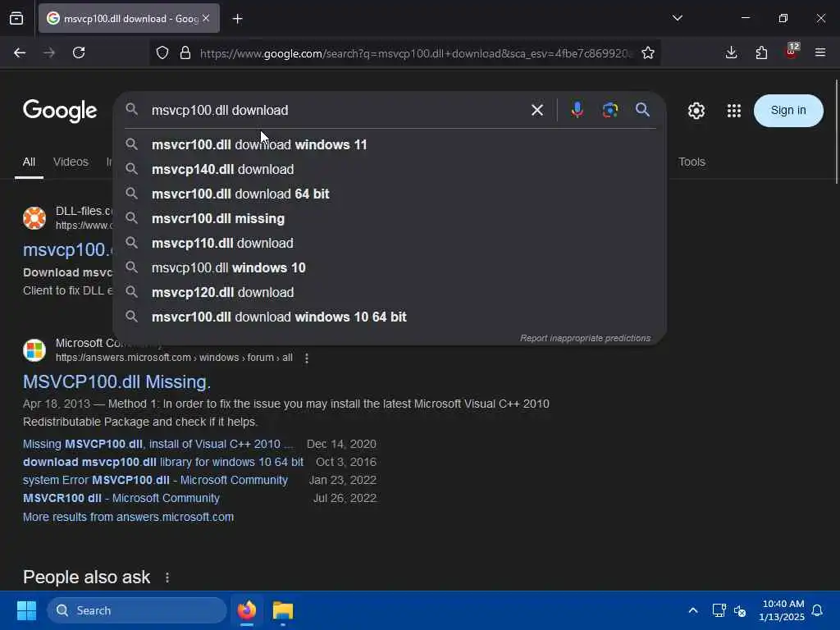Click the Google logo
The width and height of the screenshot is (840, 630).
click(60, 111)
